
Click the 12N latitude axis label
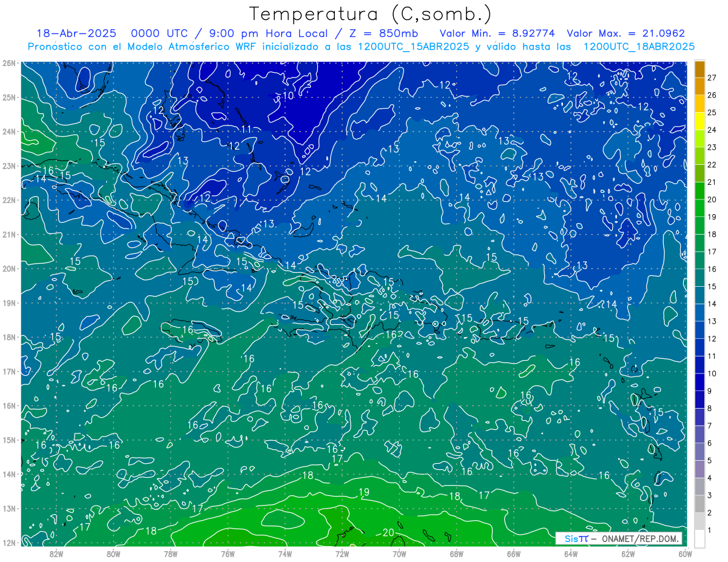(9, 543)
